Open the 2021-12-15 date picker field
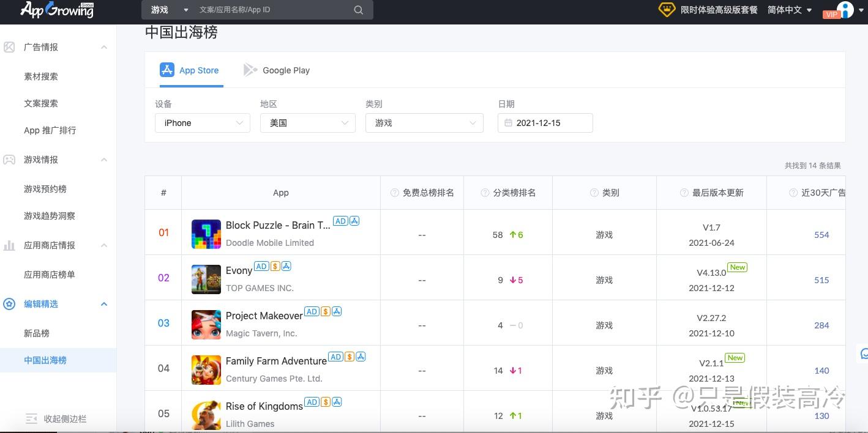Image resolution: width=868 pixels, height=433 pixels. 545,123
